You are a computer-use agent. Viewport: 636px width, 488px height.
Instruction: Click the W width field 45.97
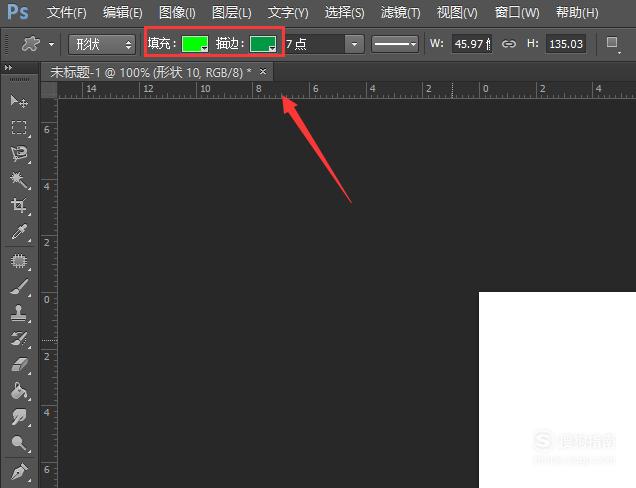point(472,44)
